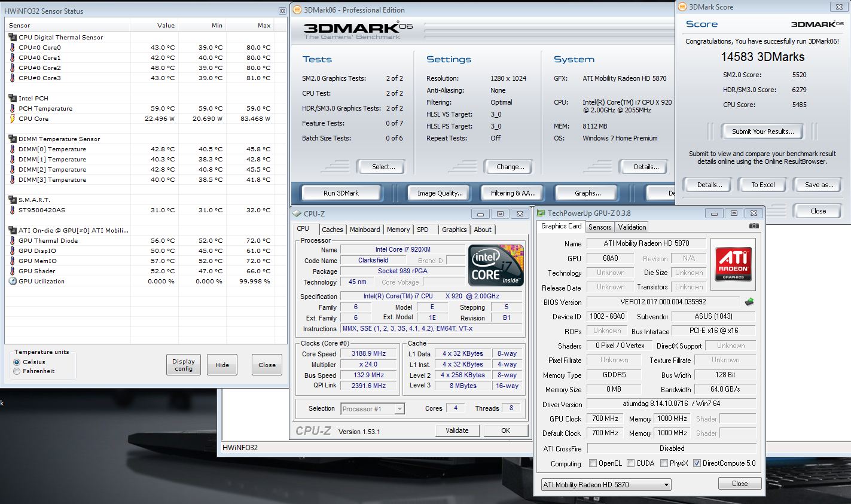Click the CPU Core power lightning icon
Viewport: 851px width, 504px height.
point(13,118)
